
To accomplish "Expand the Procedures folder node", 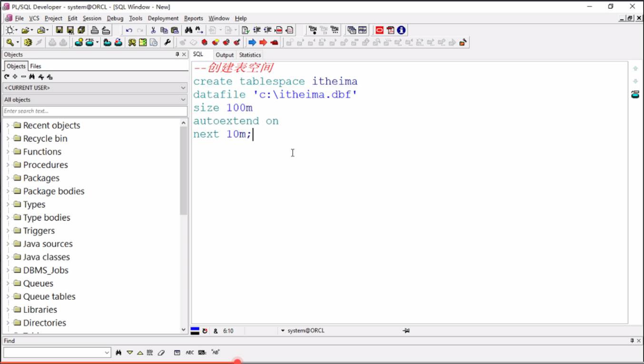I will (8, 165).
